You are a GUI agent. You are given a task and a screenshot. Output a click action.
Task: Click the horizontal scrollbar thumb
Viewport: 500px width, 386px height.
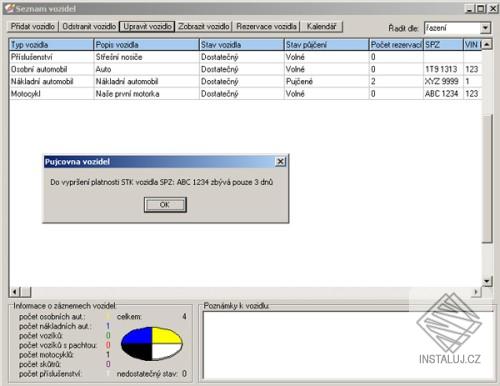tap(26, 292)
